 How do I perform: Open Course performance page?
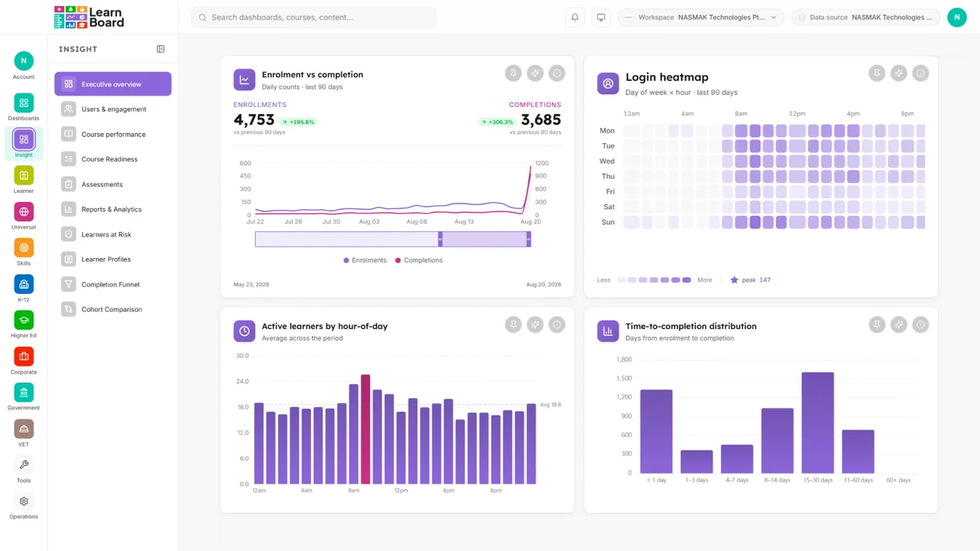point(113,134)
